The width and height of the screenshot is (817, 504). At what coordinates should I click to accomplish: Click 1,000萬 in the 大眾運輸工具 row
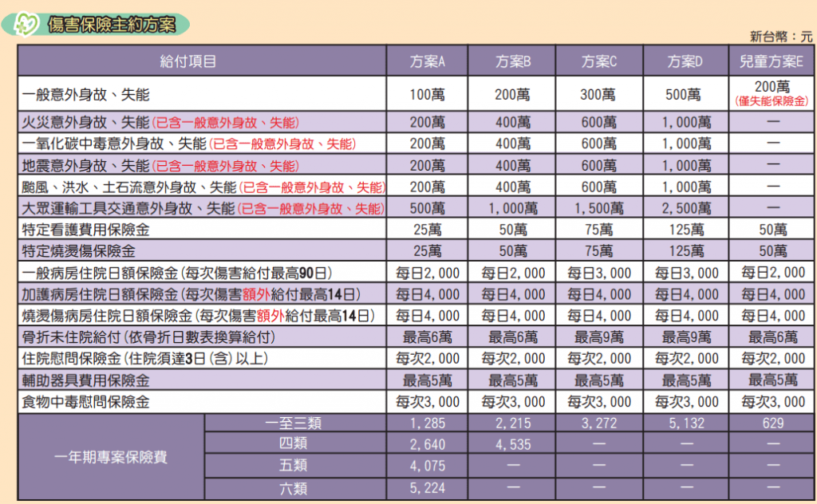click(x=513, y=208)
